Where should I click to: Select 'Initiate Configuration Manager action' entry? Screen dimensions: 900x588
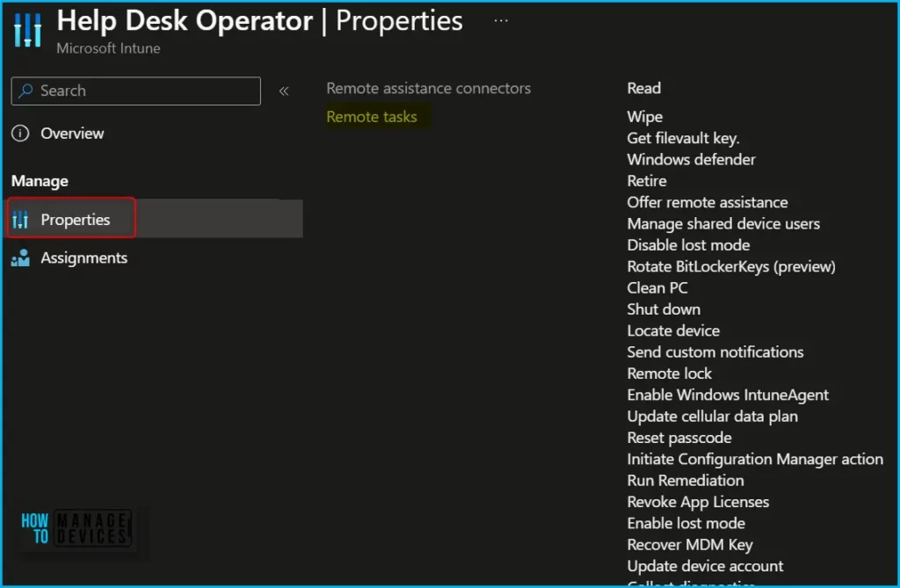coord(755,460)
